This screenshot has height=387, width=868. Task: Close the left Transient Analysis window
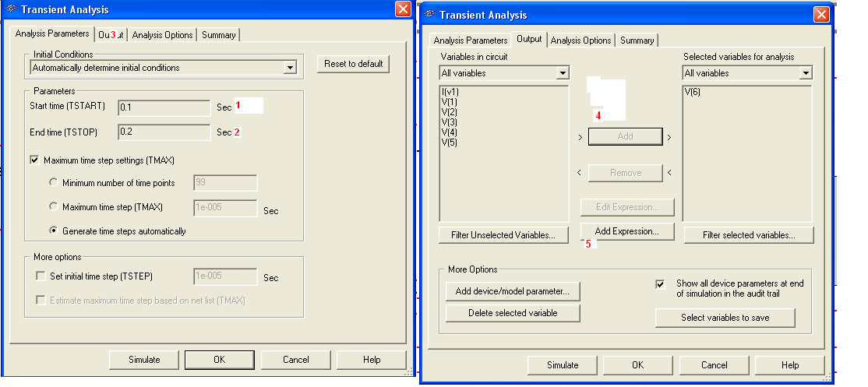(x=403, y=9)
